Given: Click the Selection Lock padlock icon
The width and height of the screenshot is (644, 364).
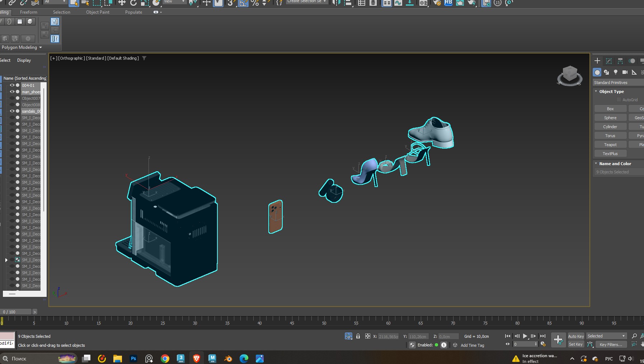Looking at the screenshot, I should 358,336.
